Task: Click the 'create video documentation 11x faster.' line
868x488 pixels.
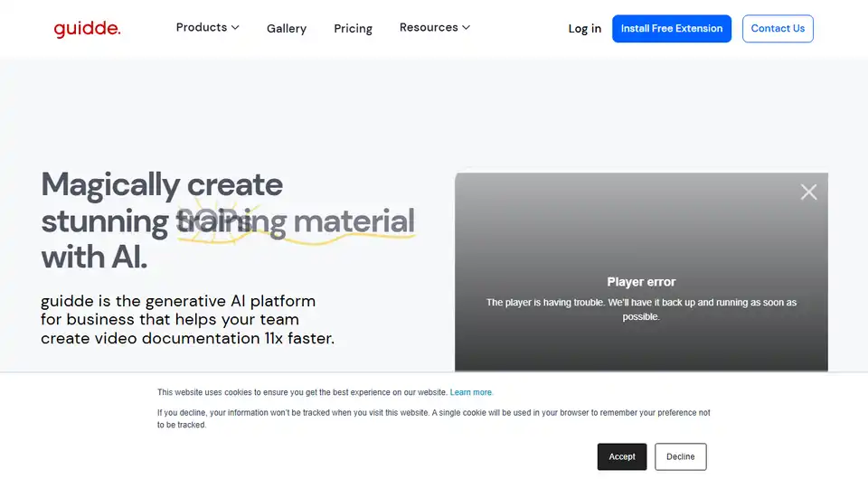Action: coord(187,338)
